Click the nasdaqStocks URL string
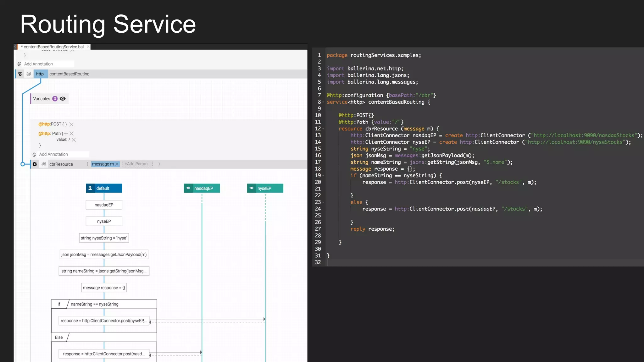This screenshot has height=362, width=644. [x=584, y=135]
